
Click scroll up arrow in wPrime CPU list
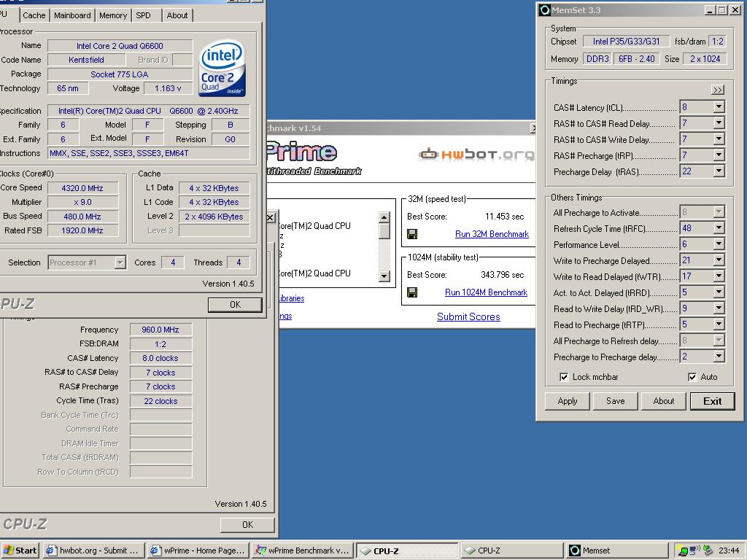(384, 217)
